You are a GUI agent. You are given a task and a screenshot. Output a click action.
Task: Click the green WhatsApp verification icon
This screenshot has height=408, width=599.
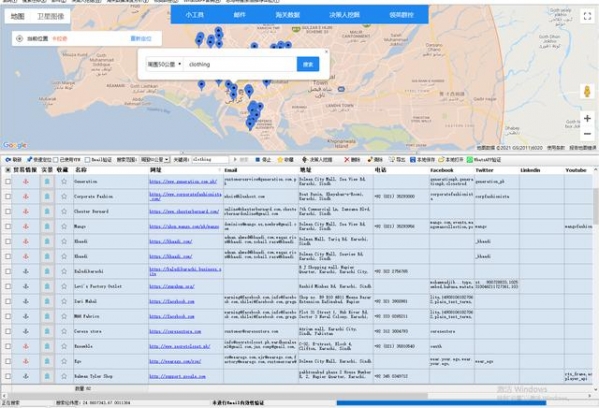[x=469, y=160]
